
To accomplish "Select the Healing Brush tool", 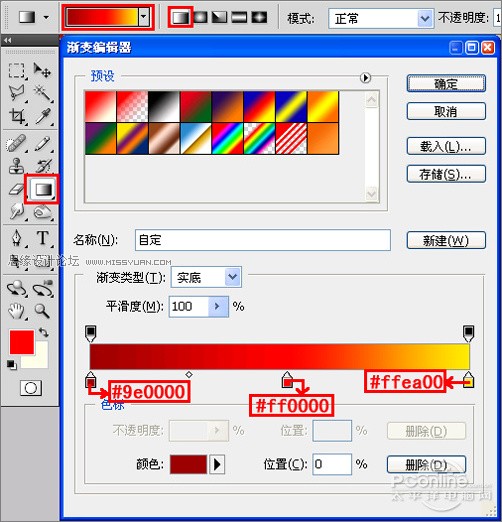I will pyautogui.click(x=16, y=143).
